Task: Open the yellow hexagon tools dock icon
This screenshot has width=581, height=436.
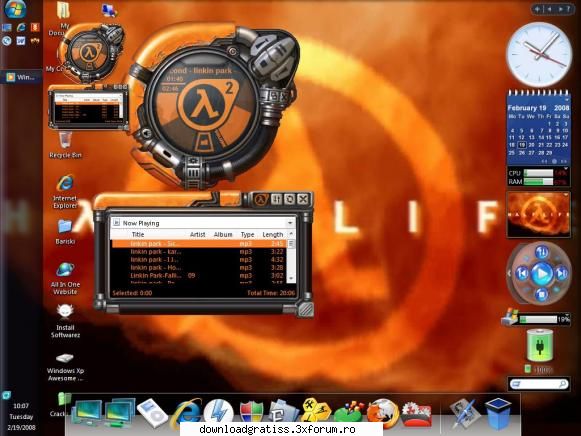Action: [x=315, y=411]
